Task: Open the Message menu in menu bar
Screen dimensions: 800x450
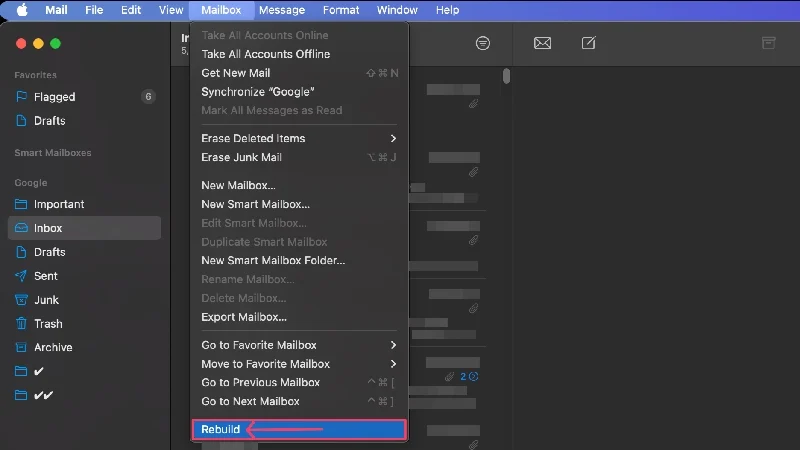Action: [x=282, y=10]
